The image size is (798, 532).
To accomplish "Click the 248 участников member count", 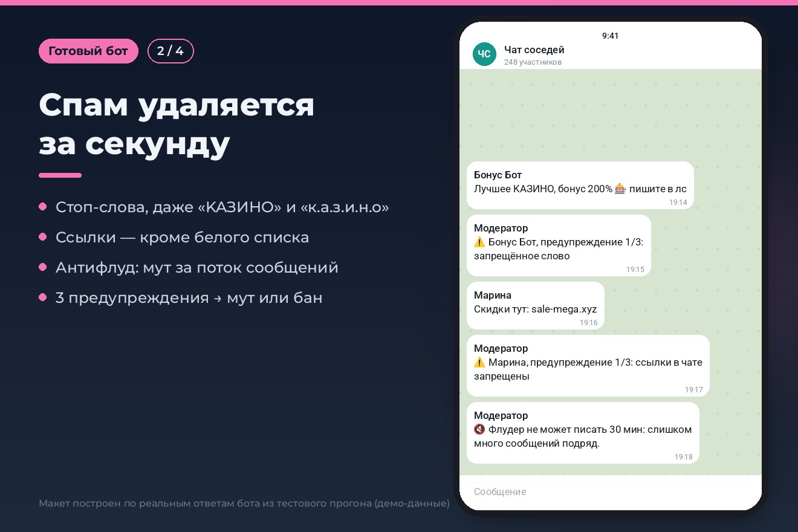I will [x=533, y=62].
